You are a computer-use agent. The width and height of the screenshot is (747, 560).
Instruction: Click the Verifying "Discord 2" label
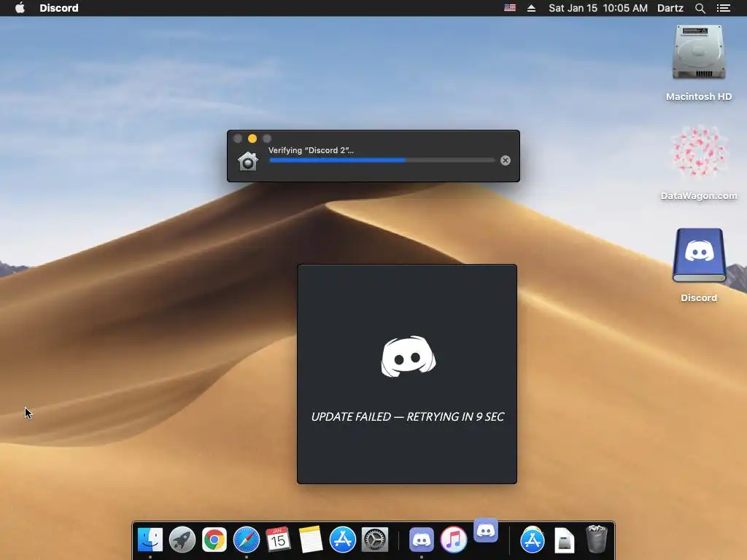coord(311,150)
